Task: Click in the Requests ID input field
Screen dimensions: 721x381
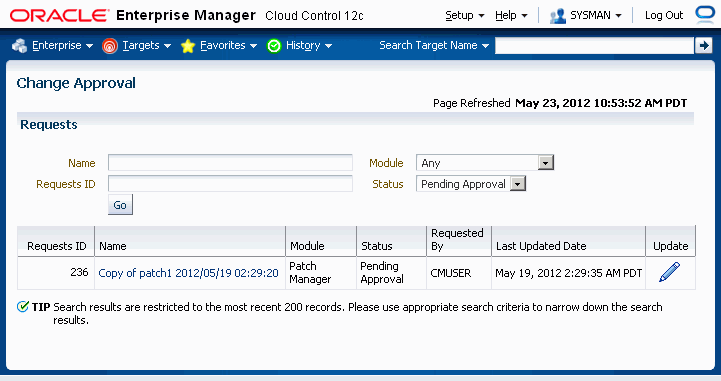Action: [x=230, y=184]
